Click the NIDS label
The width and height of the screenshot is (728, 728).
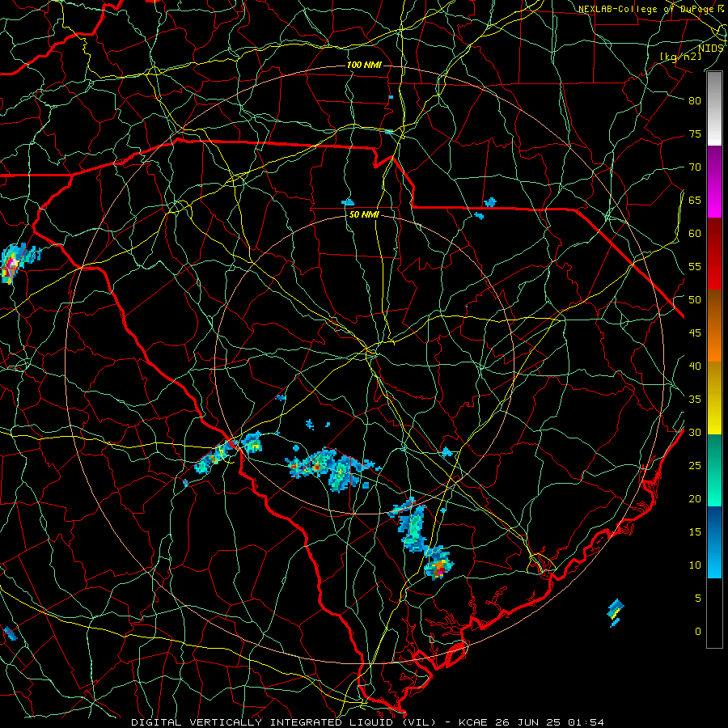tap(710, 49)
